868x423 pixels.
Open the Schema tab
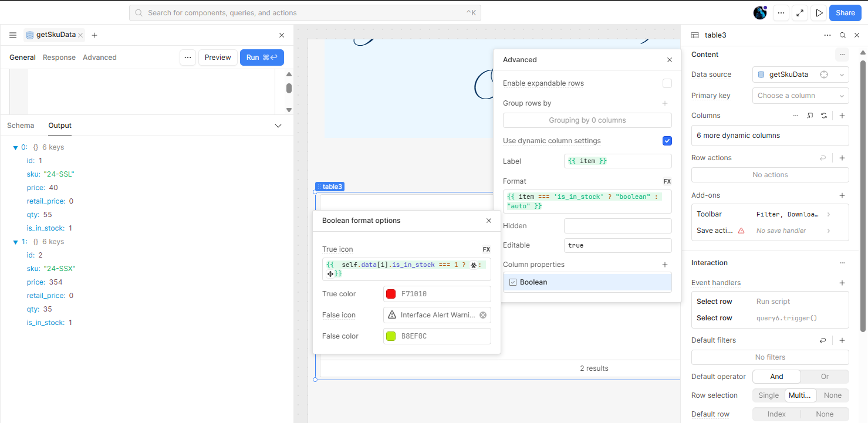point(21,126)
